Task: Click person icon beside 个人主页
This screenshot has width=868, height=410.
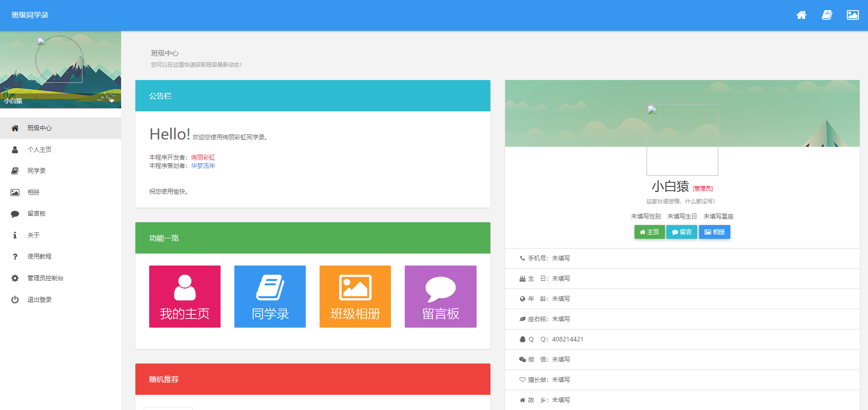Action: (15, 150)
